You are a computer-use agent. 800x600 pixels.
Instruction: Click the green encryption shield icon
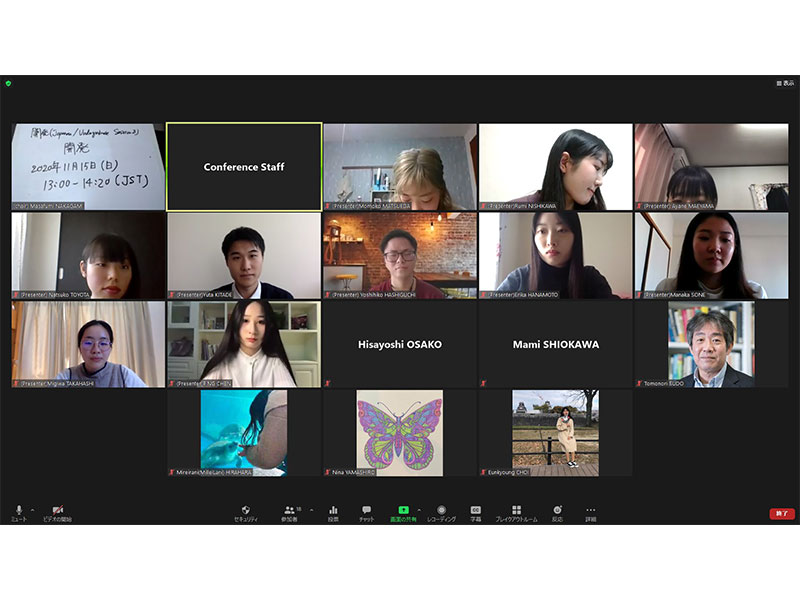8,83
